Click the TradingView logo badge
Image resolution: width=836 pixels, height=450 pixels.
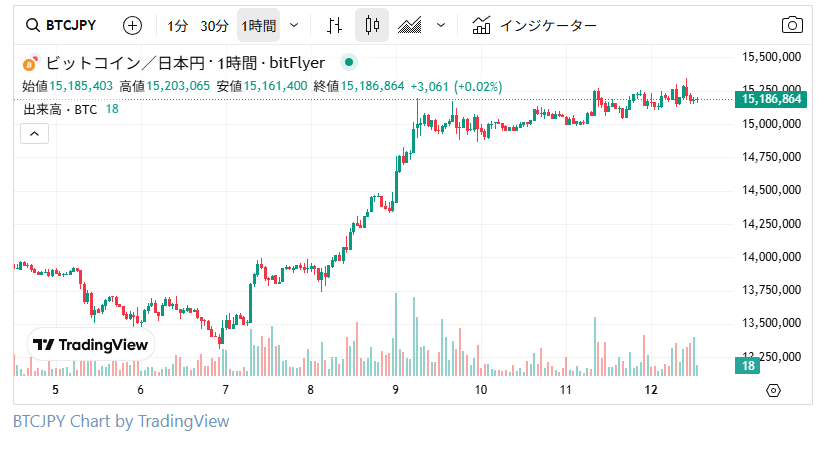[90, 344]
